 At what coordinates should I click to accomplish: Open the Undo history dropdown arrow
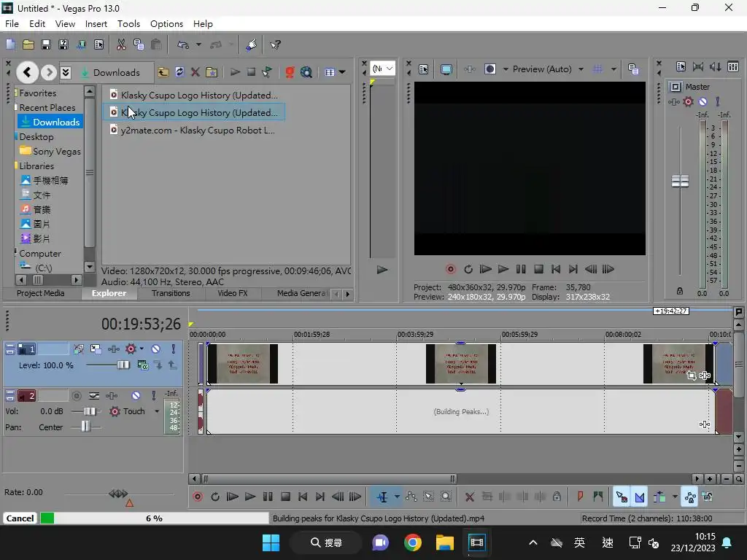[x=198, y=44]
